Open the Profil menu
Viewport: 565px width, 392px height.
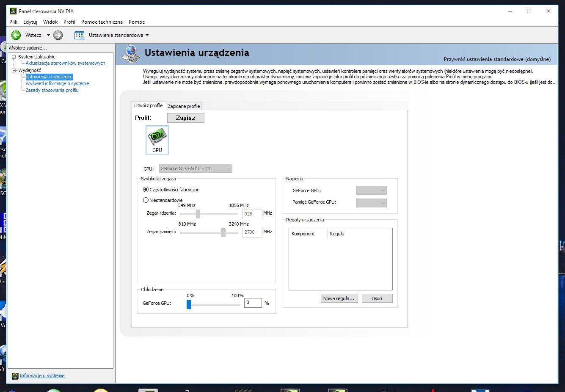click(x=69, y=22)
